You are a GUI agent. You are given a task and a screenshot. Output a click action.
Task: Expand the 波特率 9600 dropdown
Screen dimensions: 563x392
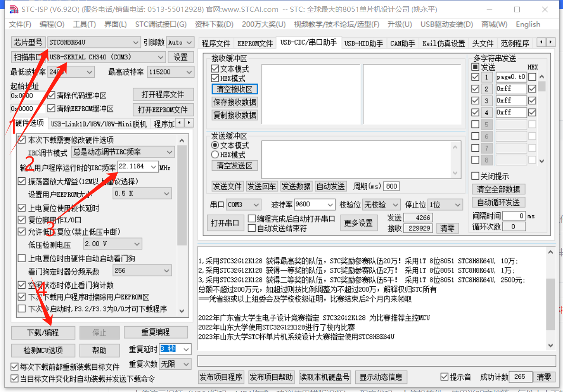point(330,205)
